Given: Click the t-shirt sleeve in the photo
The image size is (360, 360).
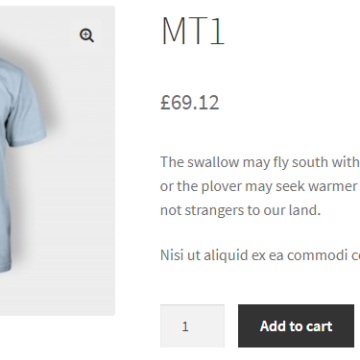Looking at the screenshot, I should (27, 107).
